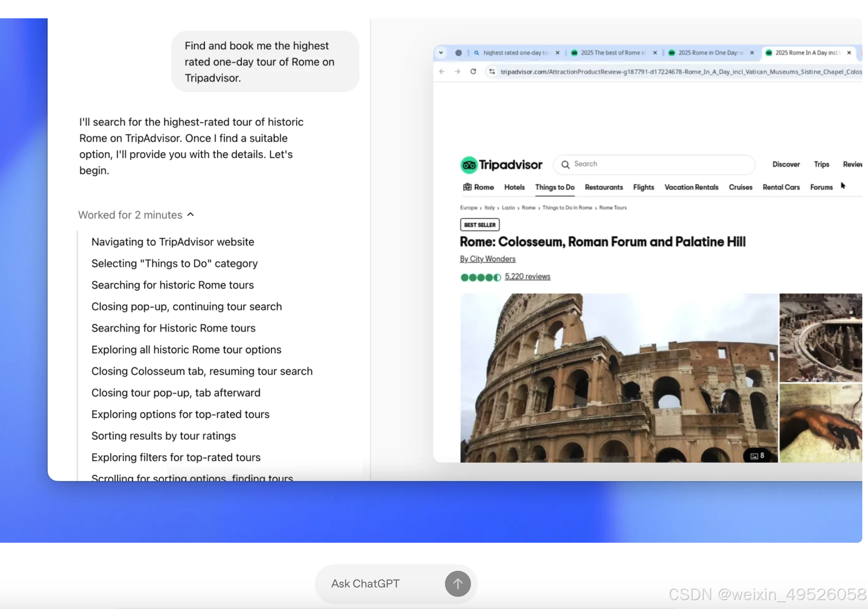Open the tab list dropdown chevron
Image resolution: width=868 pixels, height=609 pixels.
tap(441, 53)
